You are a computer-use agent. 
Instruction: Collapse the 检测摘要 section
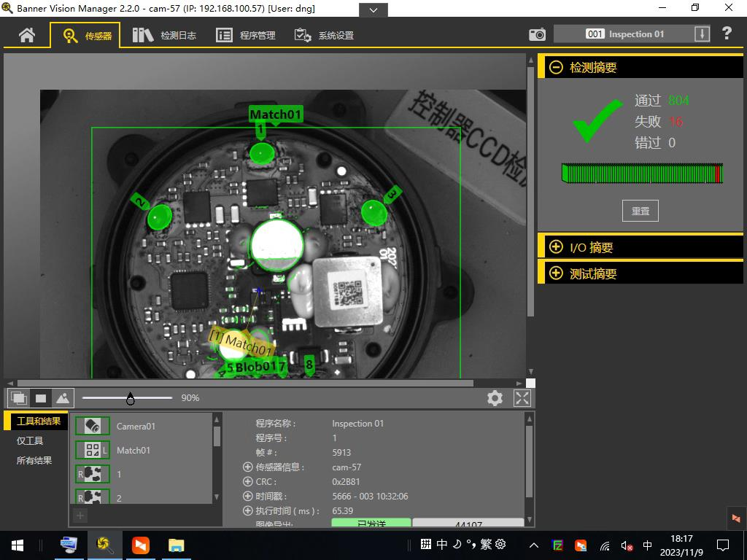coord(556,67)
